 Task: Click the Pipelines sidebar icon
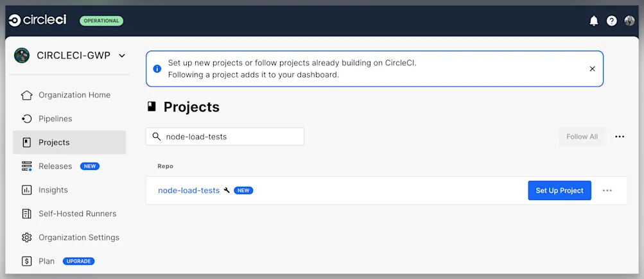(27, 119)
